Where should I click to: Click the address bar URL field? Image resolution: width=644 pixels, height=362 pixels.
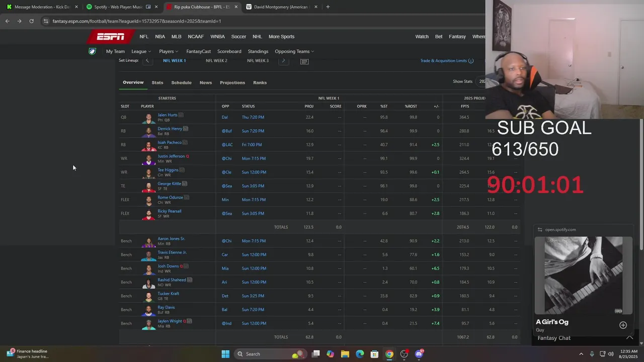point(262,21)
